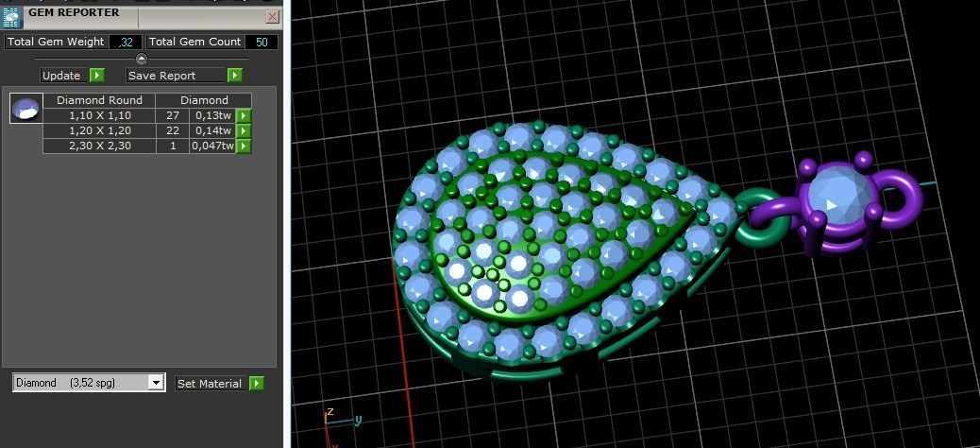Select the 2,30 X 2,30 size cell
This screenshot has height=448, width=980.
click(x=99, y=146)
